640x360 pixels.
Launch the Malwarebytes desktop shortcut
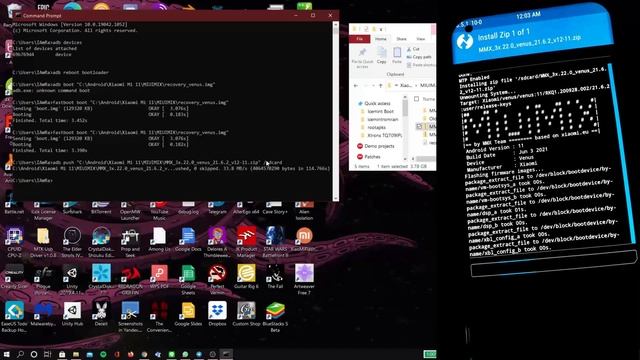(43, 315)
